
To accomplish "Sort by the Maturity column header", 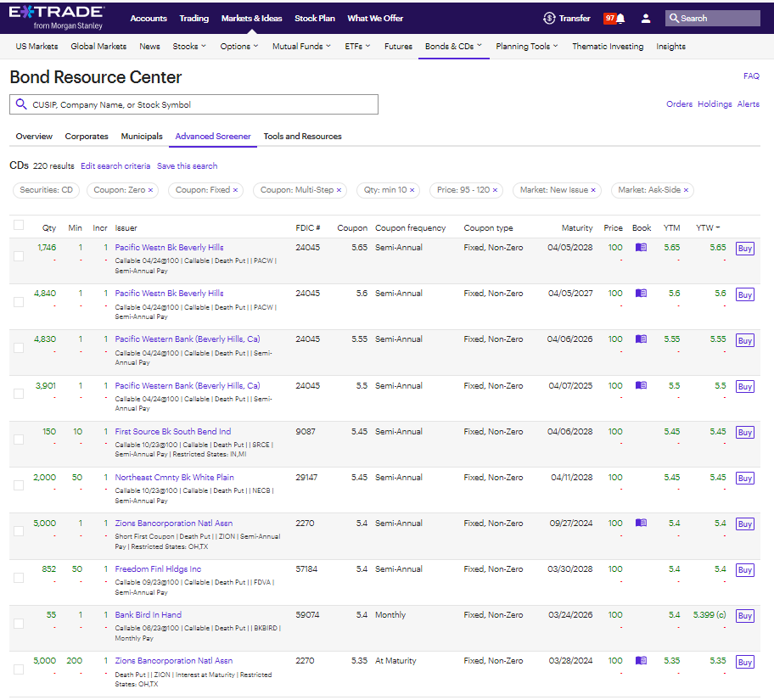I will (x=576, y=227).
